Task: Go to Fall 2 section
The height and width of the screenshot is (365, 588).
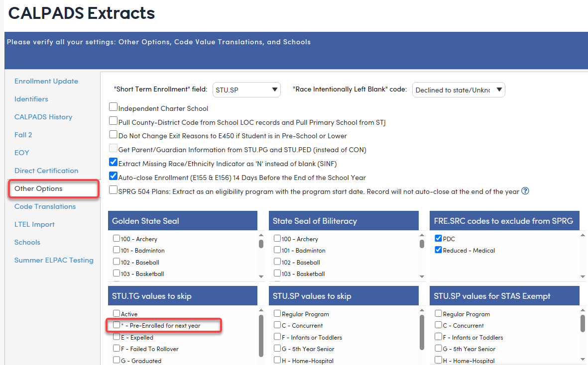Action: 23,135
